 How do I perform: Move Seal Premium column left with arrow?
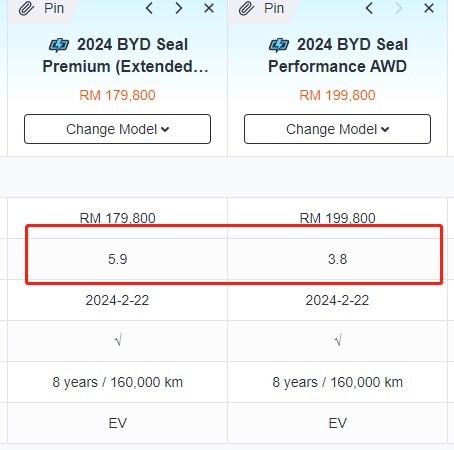(149, 8)
